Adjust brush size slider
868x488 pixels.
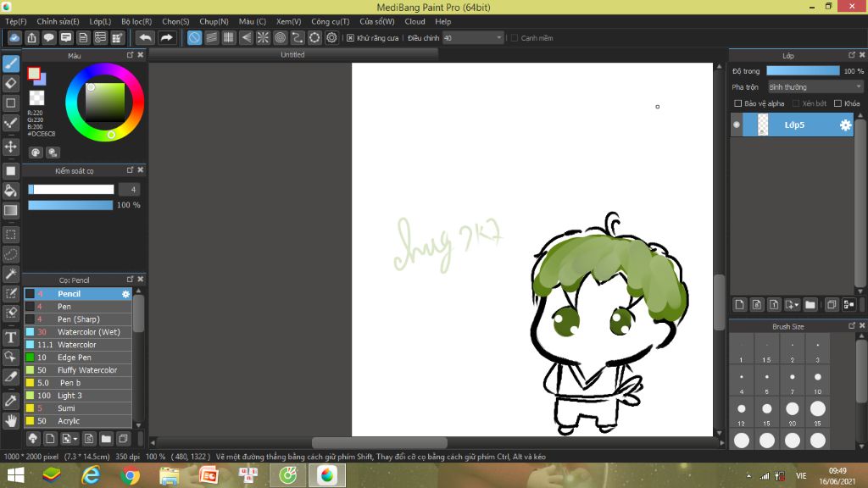[x=71, y=189]
